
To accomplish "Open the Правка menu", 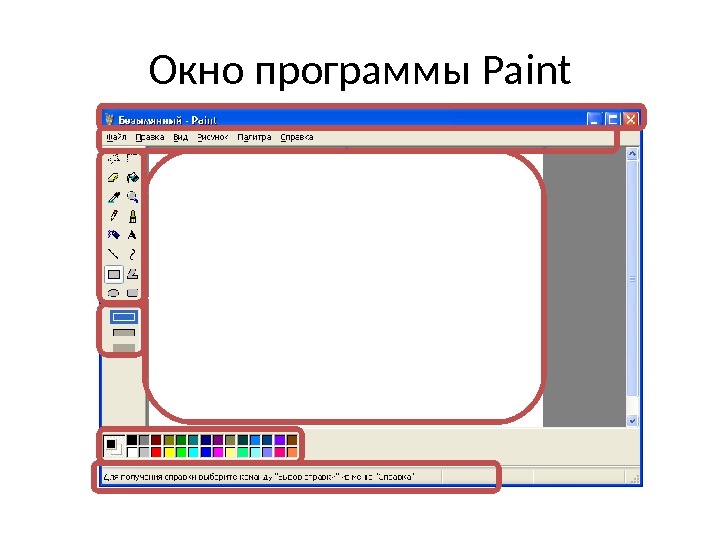I will click(x=150, y=137).
